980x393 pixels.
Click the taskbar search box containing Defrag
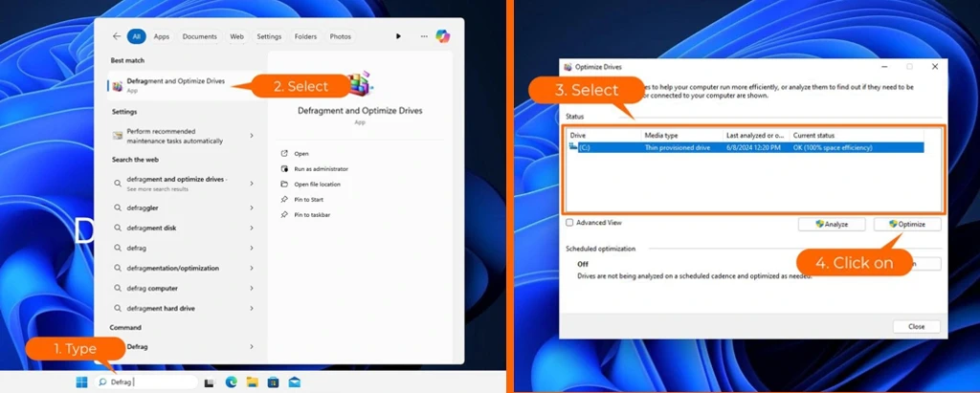(145, 382)
